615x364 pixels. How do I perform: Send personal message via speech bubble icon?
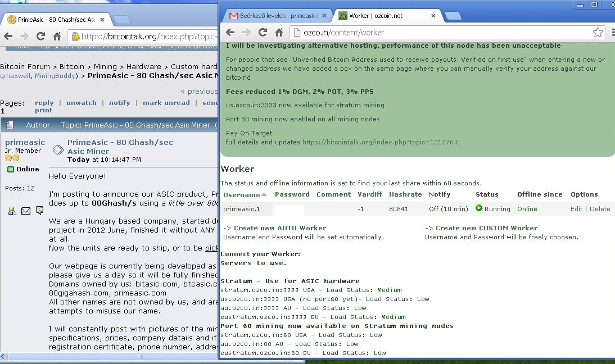(x=39, y=211)
